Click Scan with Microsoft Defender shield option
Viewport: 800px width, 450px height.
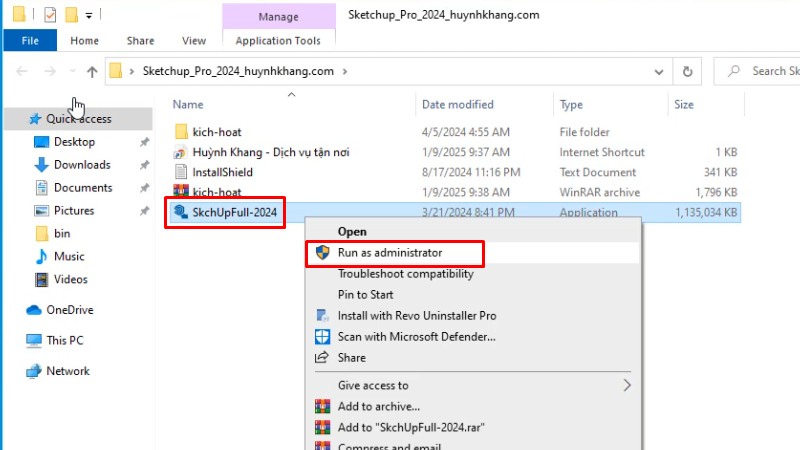click(x=416, y=337)
